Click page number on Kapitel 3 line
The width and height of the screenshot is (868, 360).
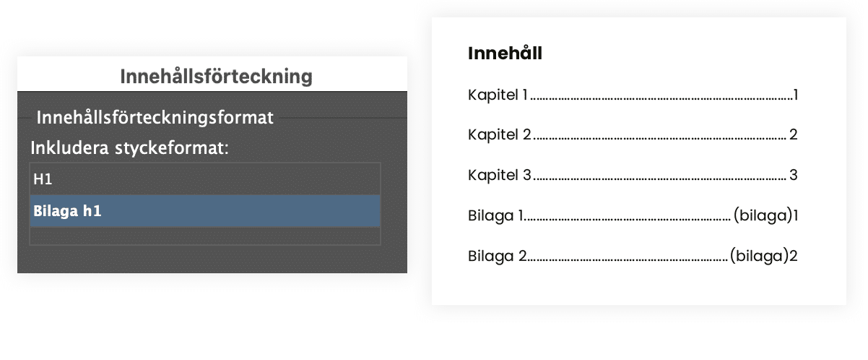tap(793, 175)
